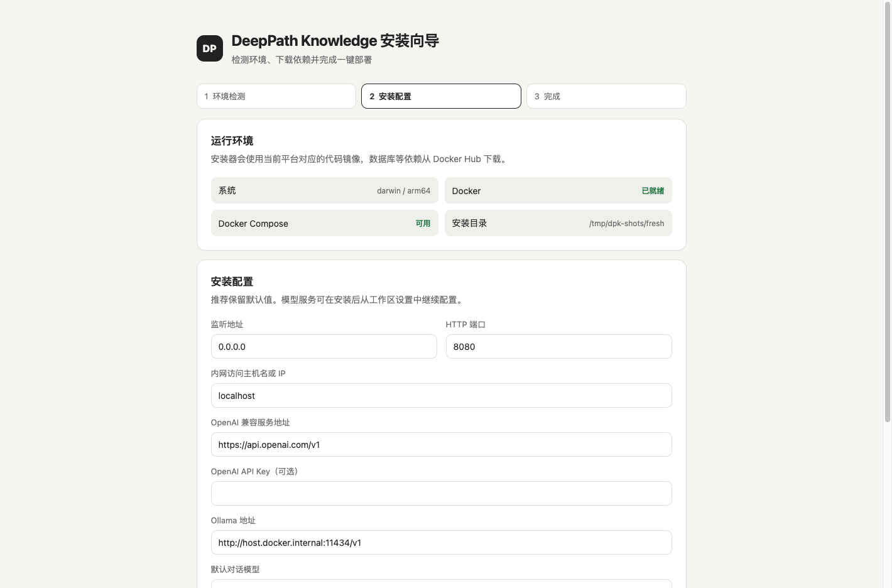Click the 系统 darwin / arm64 row
Screen dimensions: 892x588
tap(325, 190)
